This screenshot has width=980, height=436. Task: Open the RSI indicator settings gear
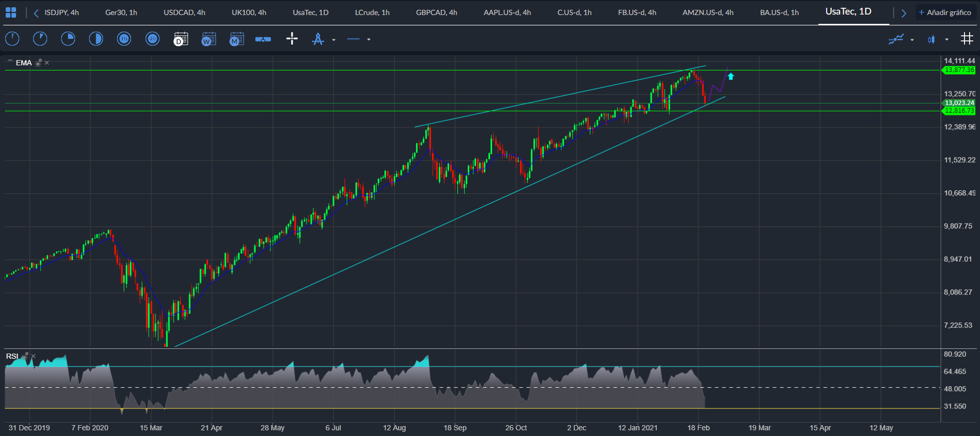24,356
